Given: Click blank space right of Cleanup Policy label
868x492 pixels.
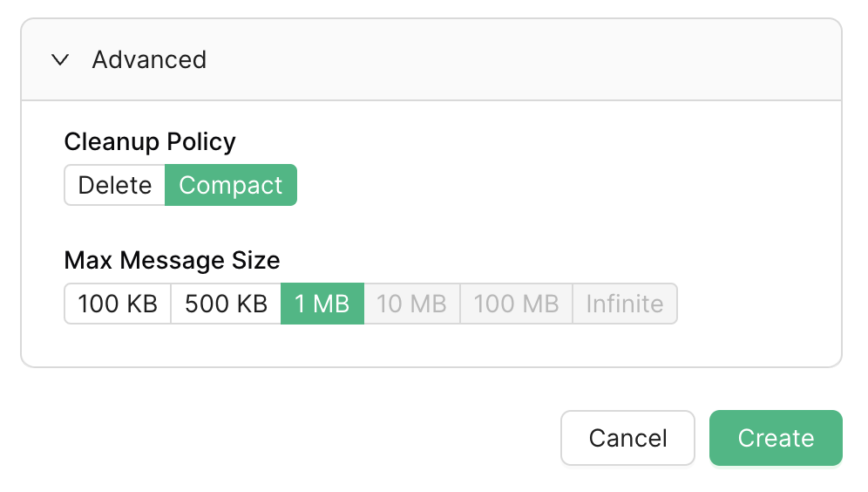Looking at the screenshot, I should pos(523,141).
